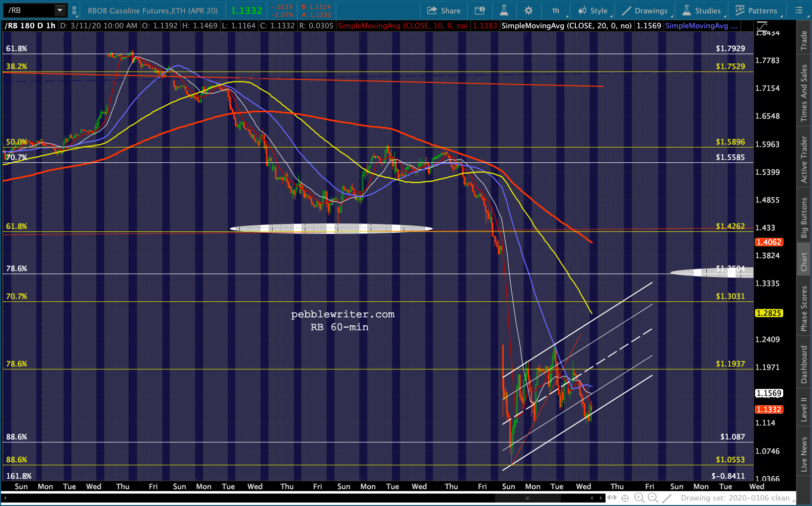The image size is (812, 506).
Task: Click the yellow 1.2825 price bubble
Action: tap(769, 313)
